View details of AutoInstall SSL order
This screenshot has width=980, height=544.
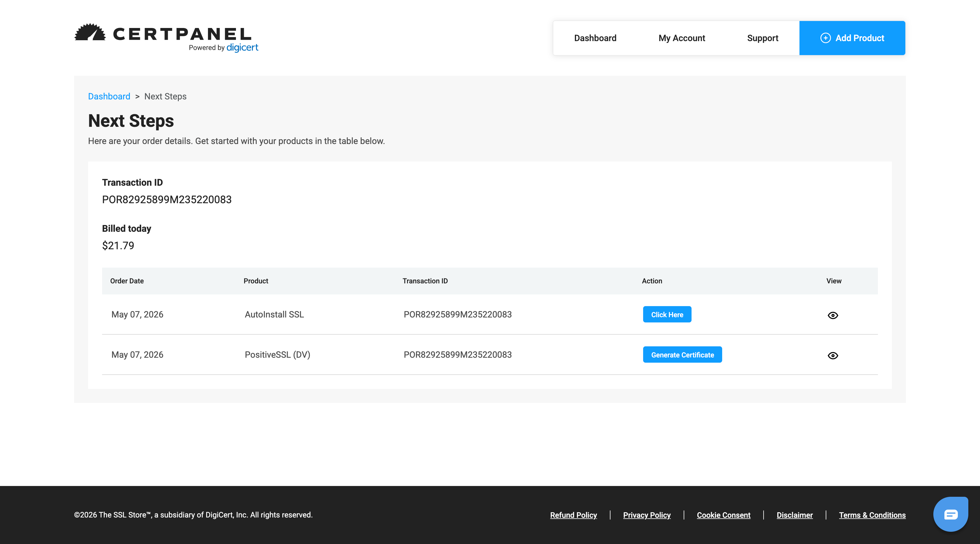point(833,315)
